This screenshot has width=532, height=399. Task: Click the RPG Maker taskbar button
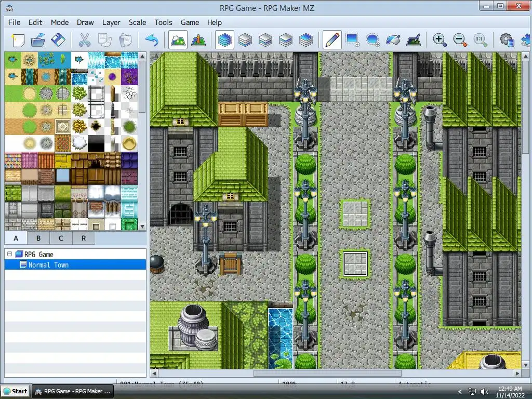pos(73,391)
